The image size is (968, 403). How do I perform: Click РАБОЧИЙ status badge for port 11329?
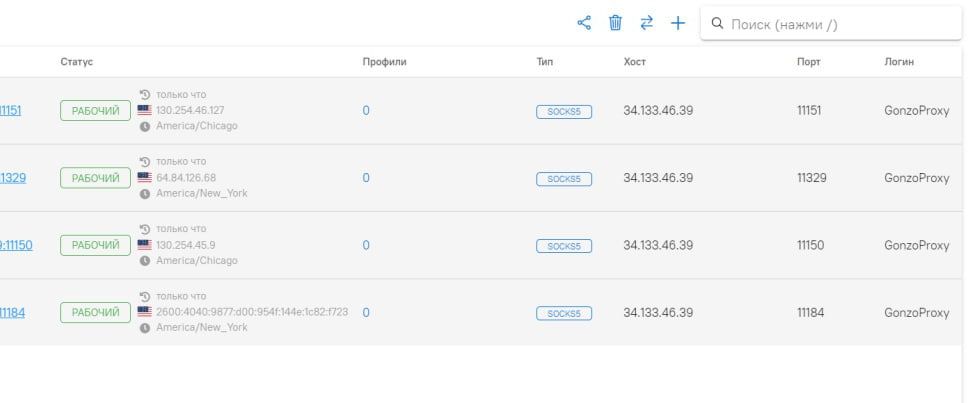[x=95, y=178]
